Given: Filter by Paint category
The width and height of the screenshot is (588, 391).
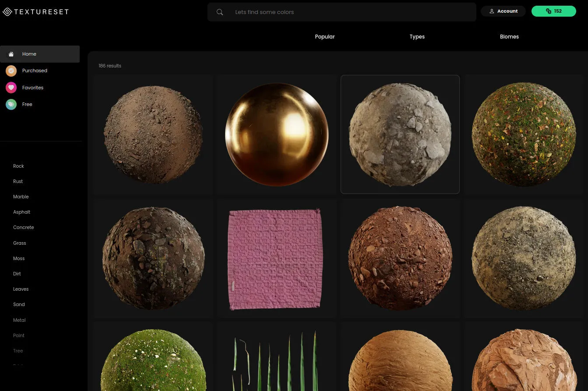Looking at the screenshot, I should 18,335.
